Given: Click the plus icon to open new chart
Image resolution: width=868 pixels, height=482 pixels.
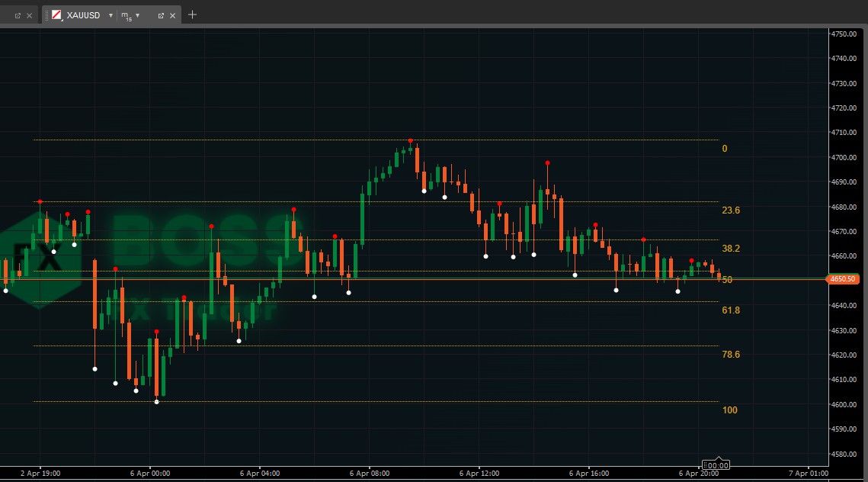Looking at the screenshot, I should (192, 14).
